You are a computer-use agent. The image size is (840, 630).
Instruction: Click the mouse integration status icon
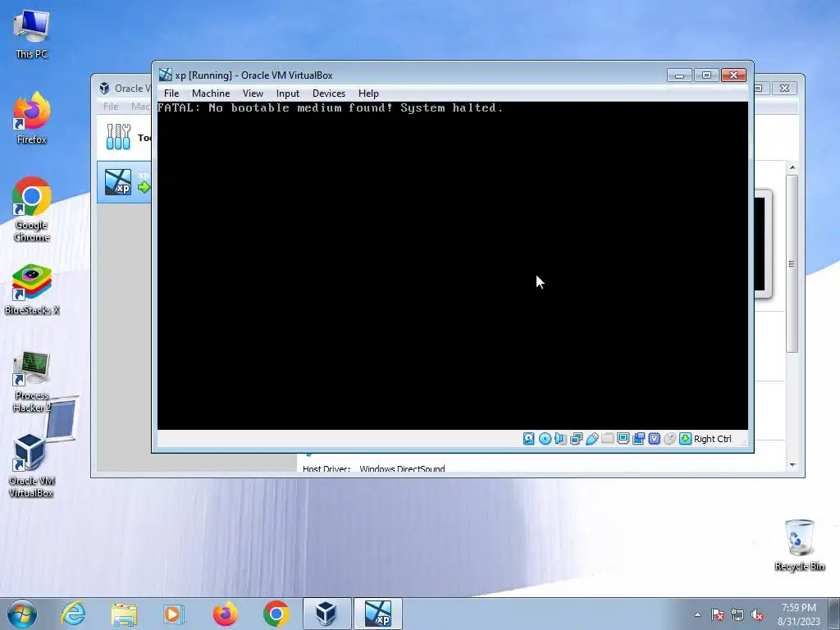[x=669, y=439]
